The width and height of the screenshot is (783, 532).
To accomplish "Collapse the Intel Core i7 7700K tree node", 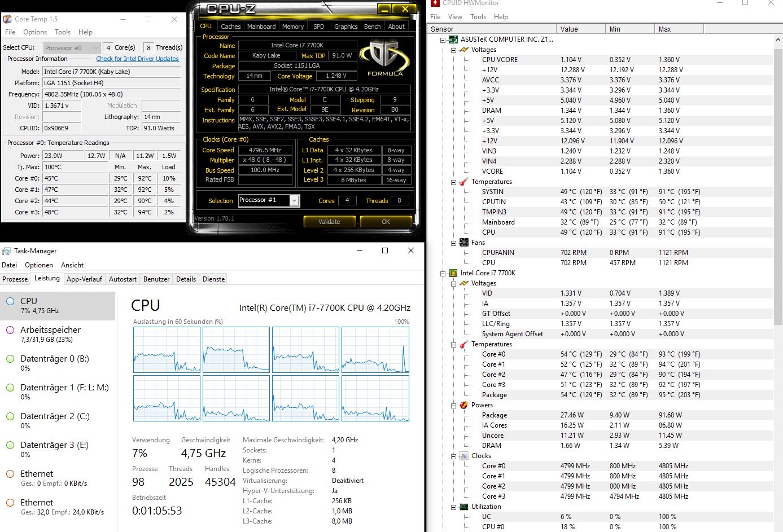I will (x=443, y=273).
